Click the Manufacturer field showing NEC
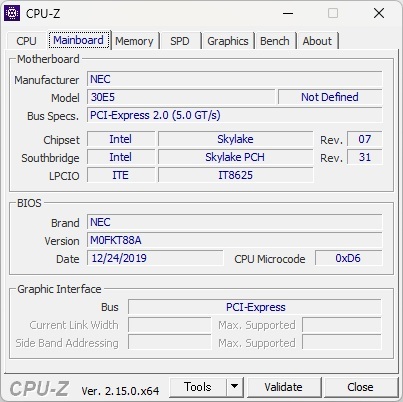This screenshot has height=402, width=403. point(235,79)
